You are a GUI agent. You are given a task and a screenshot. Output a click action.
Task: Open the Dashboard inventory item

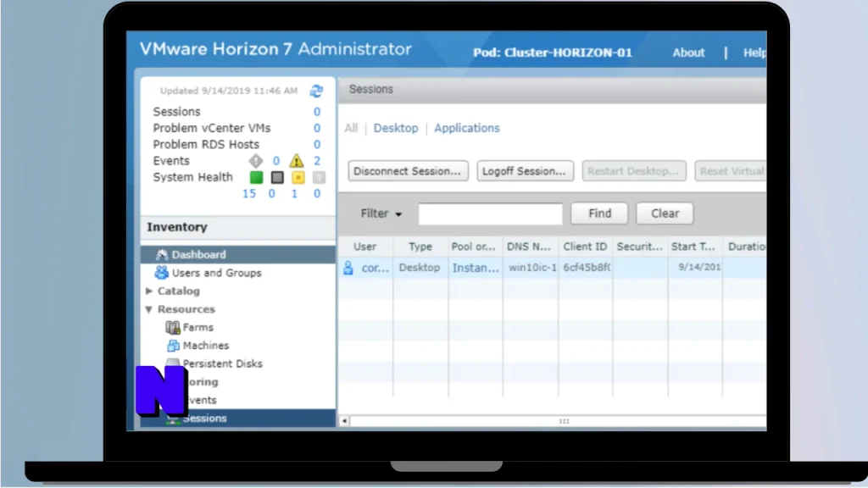point(238,254)
